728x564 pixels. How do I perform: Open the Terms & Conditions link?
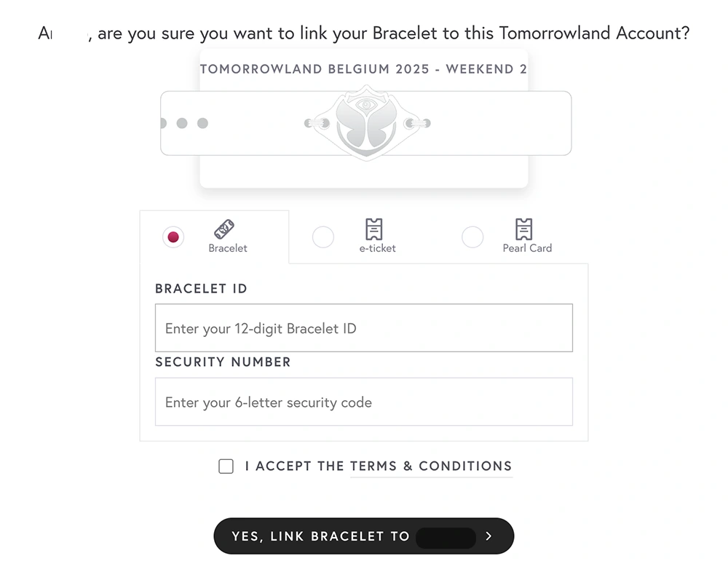click(431, 466)
